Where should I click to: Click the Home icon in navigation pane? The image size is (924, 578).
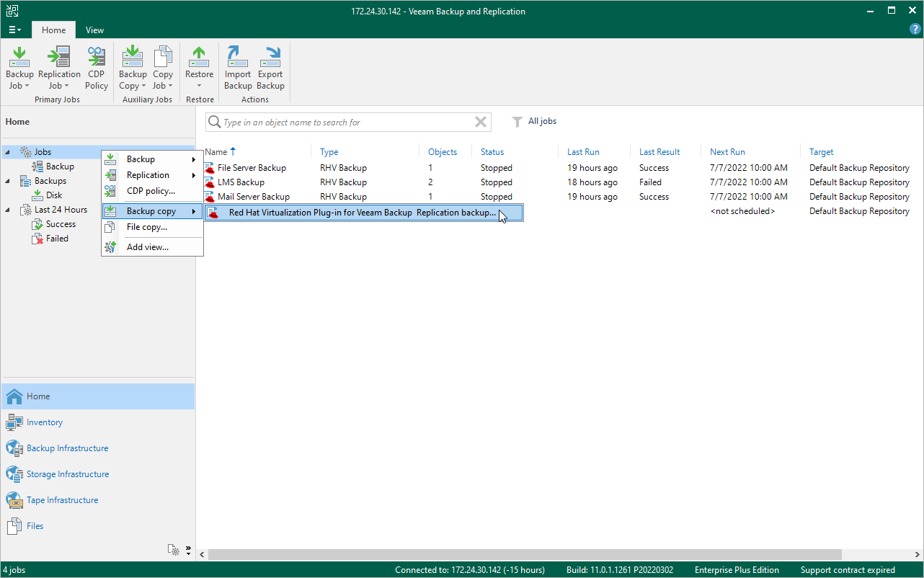click(x=14, y=396)
